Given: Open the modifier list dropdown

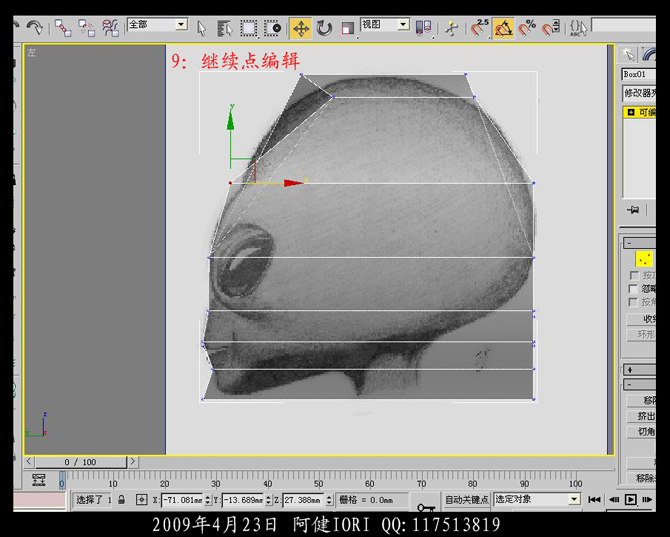Looking at the screenshot, I should [x=638, y=93].
